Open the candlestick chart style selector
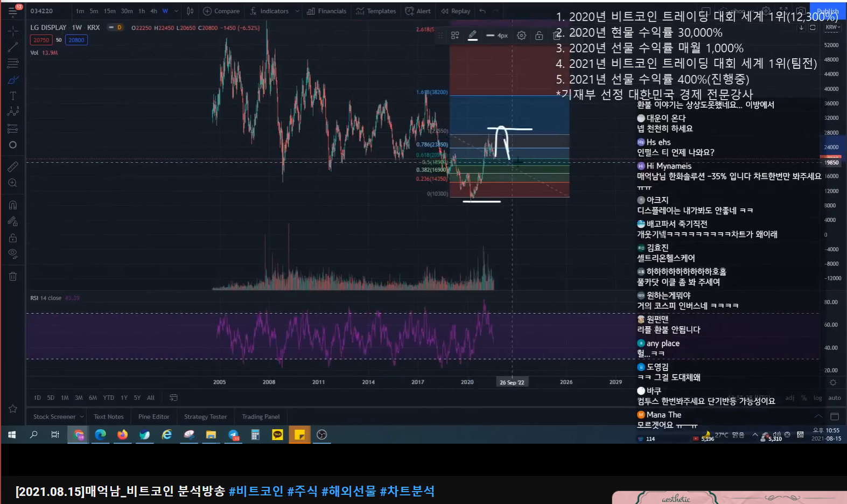The width and height of the screenshot is (847, 504). (x=190, y=11)
